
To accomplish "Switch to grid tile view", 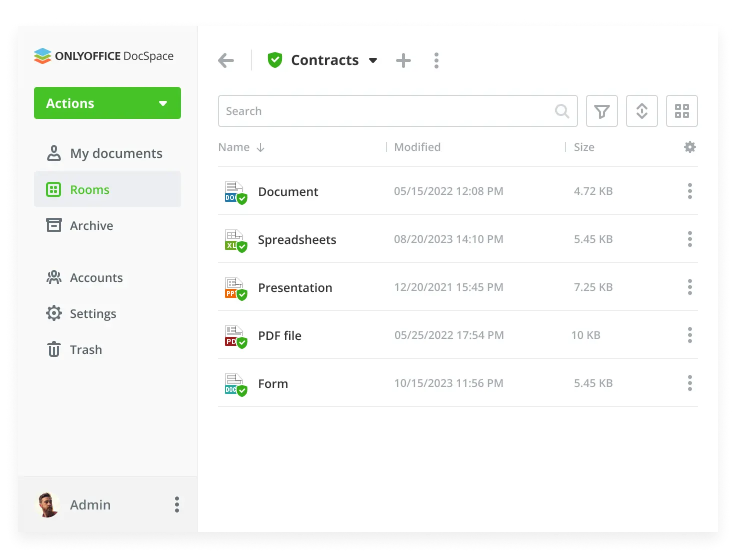I will coord(681,111).
